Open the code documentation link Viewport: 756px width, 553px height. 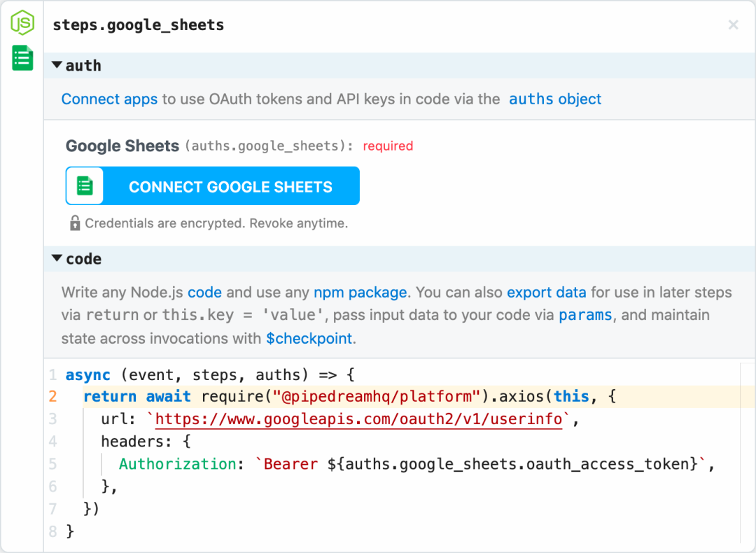pyautogui.click(x=204, y=293)
